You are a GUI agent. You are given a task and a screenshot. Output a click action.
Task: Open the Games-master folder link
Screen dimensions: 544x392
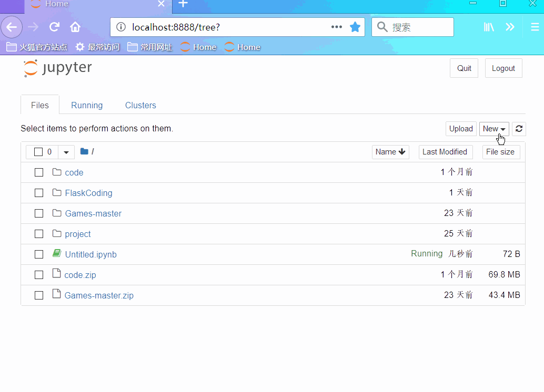click(x=93, y=213)
